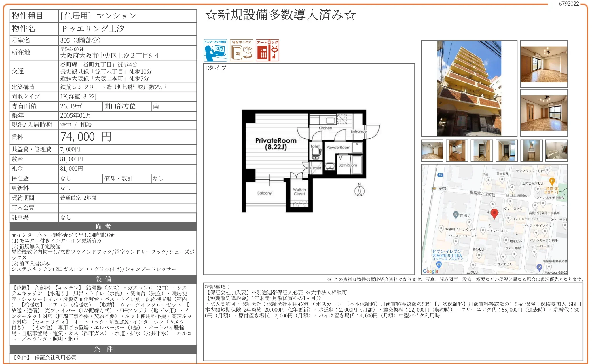Open the top room interior photo beside the exterior

click(544, 64)
